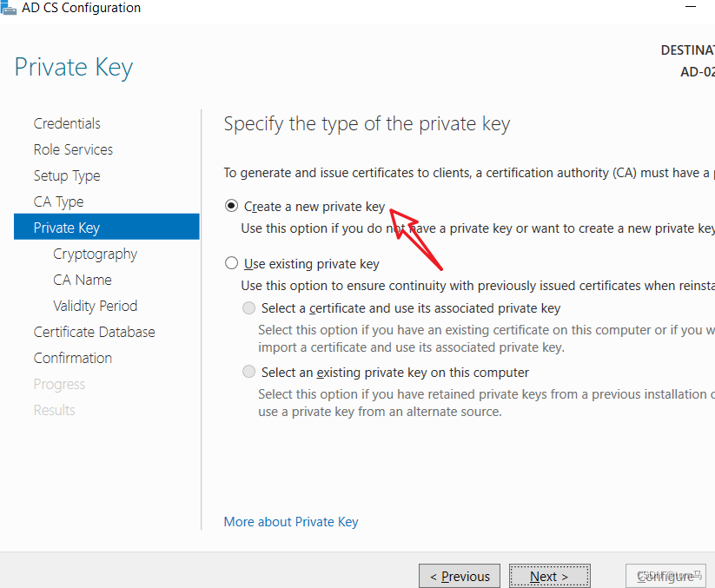Minimize the AD CS Configuration window
The image size is (715, 588).
(691, 7)
